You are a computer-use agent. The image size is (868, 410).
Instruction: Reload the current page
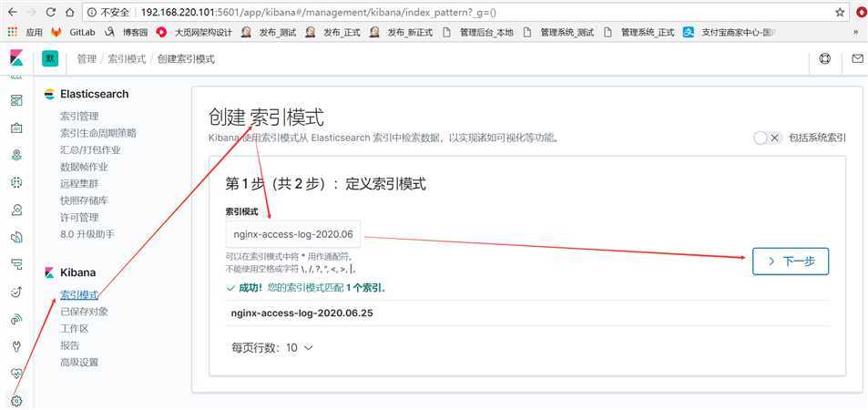pos(51,12)
